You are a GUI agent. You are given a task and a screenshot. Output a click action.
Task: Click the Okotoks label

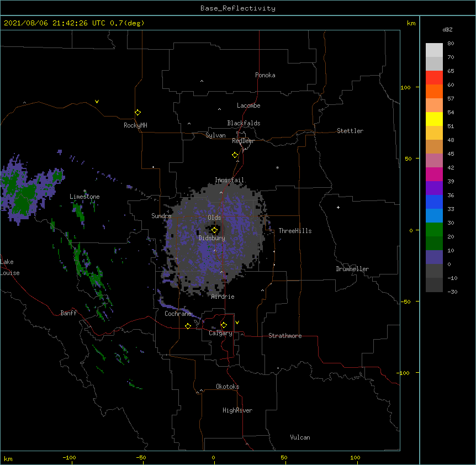228,387
